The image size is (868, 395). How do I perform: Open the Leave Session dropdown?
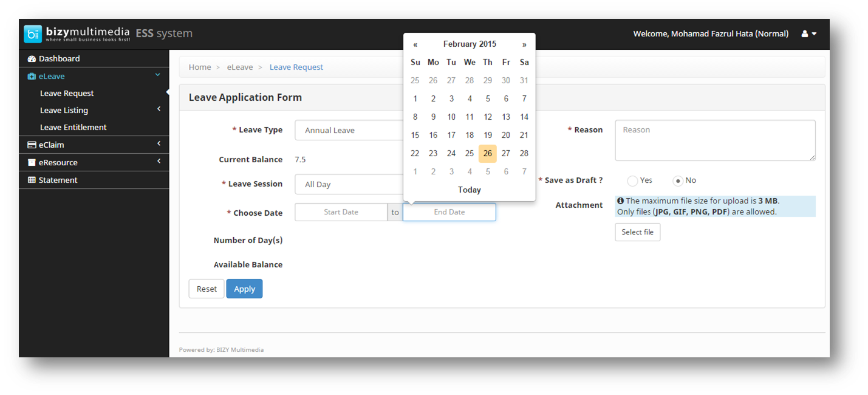pyautogui.click(x=349, y=184)
